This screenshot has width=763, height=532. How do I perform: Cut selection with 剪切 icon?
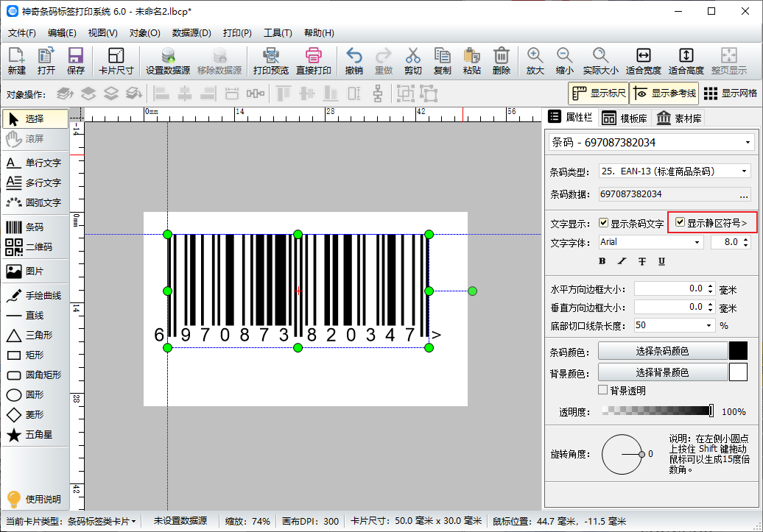[x=412, y=61]
